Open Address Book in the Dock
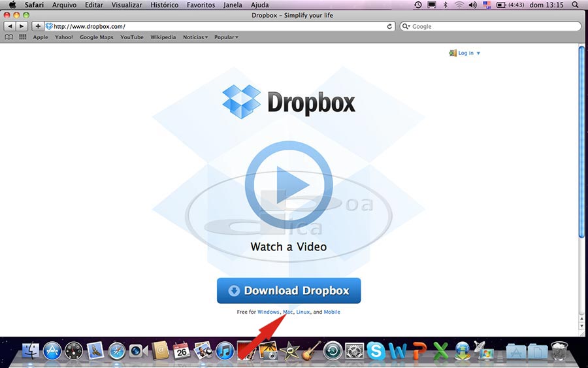Viewport: 588px width, 368px height. [161, 351]
